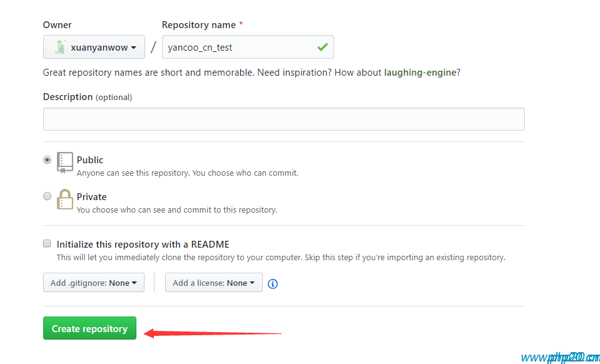Screen dimensions: 600x364
Task: Select the Public radio button
Action: [47, 160]
